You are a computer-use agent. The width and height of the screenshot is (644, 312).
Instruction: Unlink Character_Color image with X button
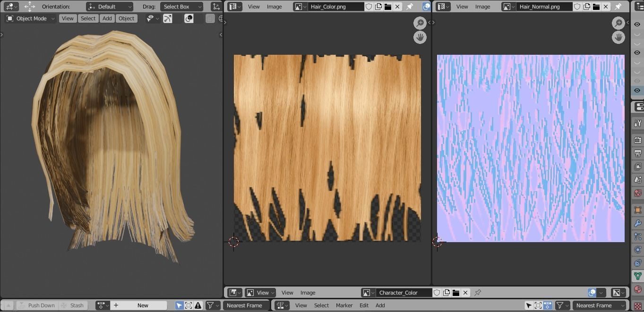point(465,293)
